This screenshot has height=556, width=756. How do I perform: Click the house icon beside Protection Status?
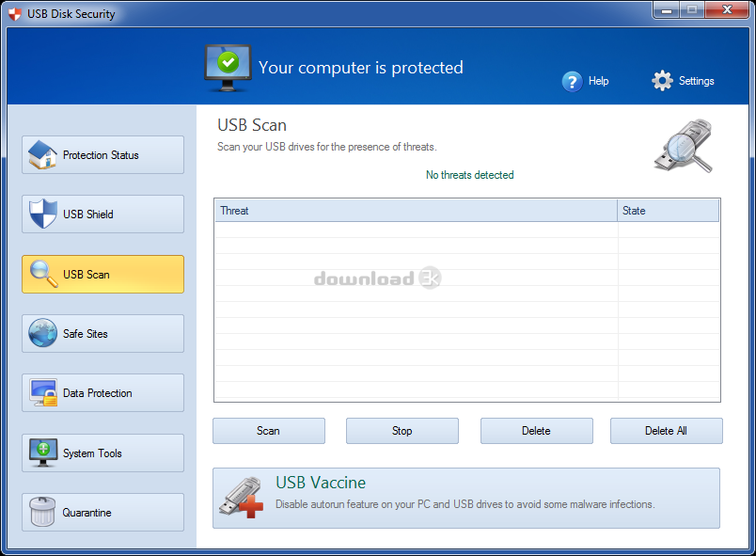click(x=42, y=155)
